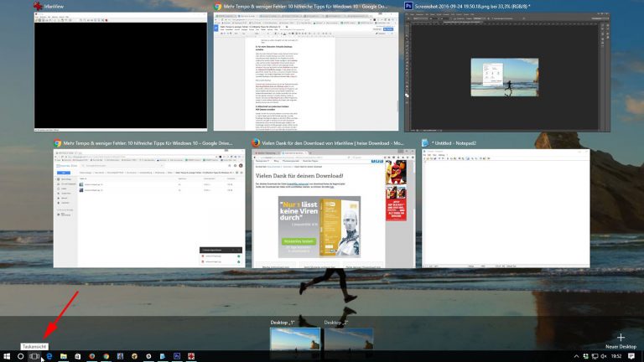Open File Explorer from the taskbar
This screenshot has width=644, height=362.
(64, 356)
